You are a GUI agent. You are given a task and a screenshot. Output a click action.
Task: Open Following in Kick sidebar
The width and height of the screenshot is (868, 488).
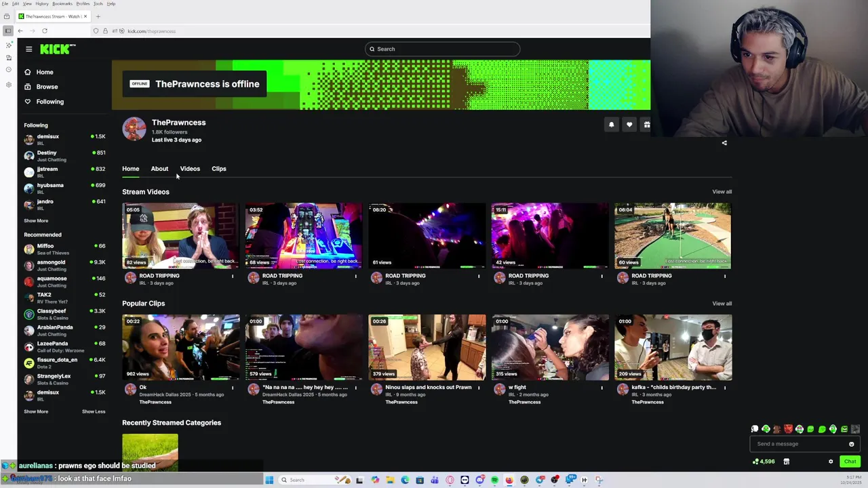(x=50, y=102)
